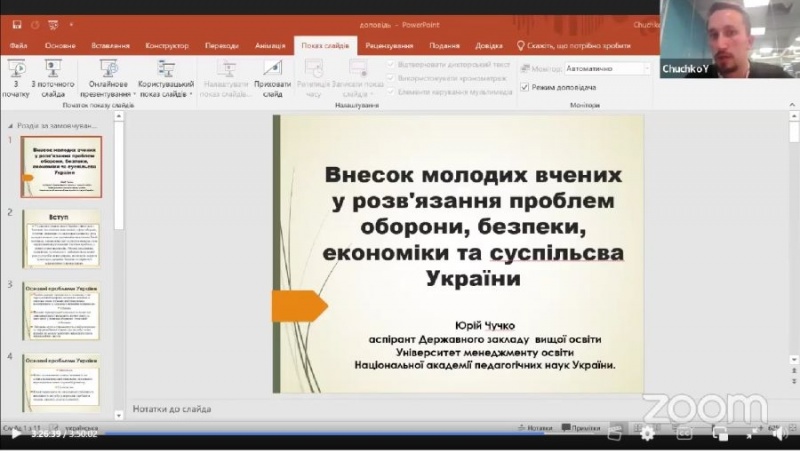The height and width of the screenshot is (453, 800).
Task: Open the File tab
Action: click(18, 46)
